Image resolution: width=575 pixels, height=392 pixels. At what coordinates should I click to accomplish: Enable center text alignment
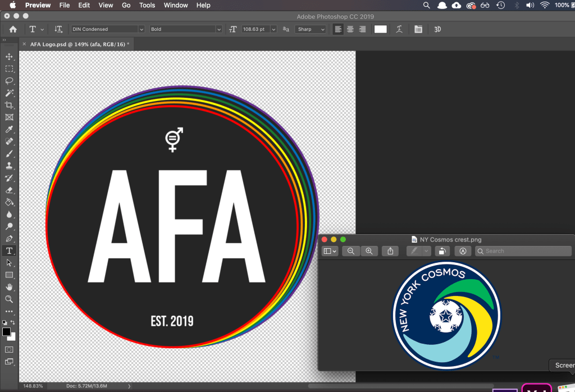[x=350, y=29]
